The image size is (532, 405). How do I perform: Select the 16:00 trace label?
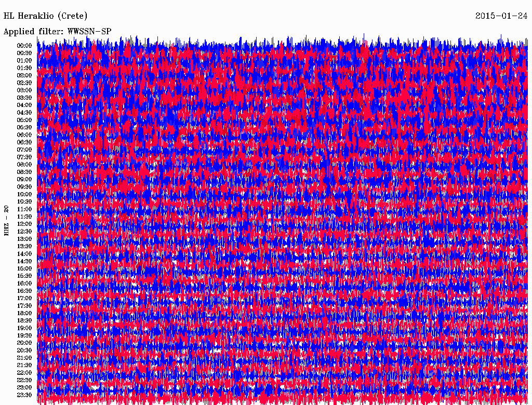24,283
